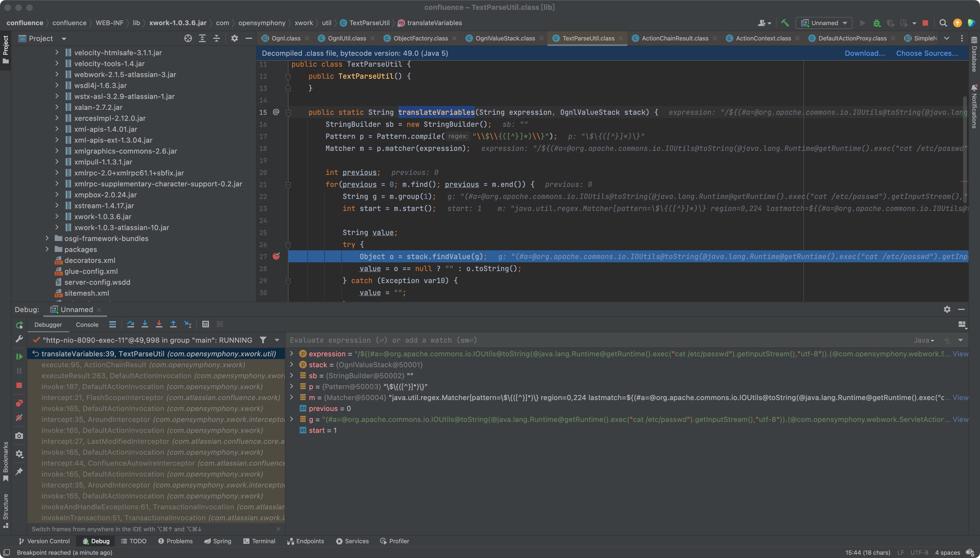
Task: Click the red Stop button in top toolbar
Action: [x=925, y=23]
